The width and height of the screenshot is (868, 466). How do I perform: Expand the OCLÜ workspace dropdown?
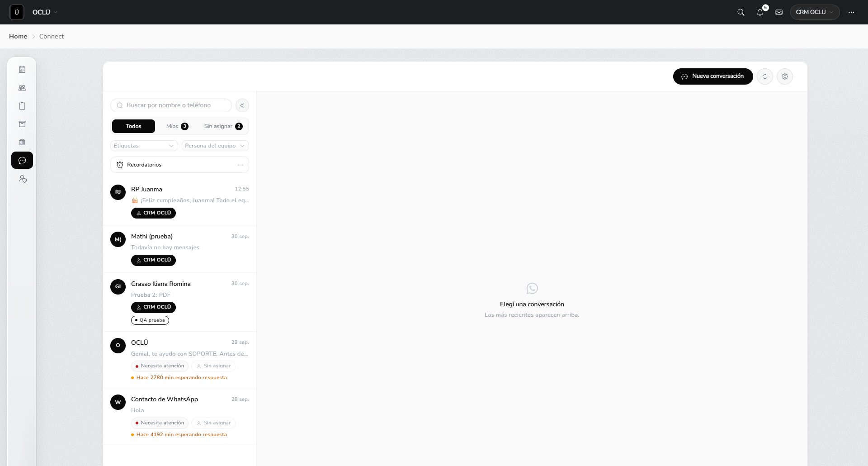coord(45,12)
